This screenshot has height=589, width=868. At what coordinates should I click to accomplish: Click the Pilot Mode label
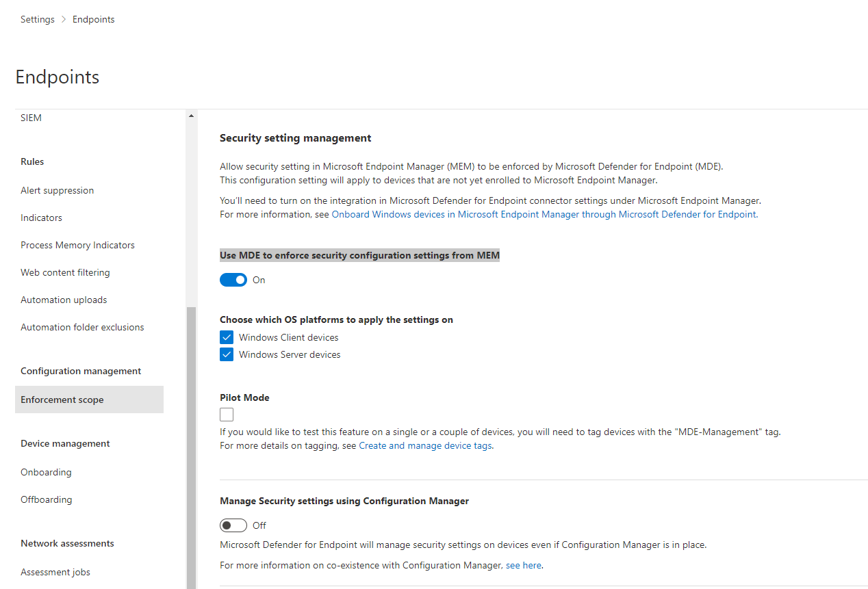pyautogui.click(x=244, y=397)
